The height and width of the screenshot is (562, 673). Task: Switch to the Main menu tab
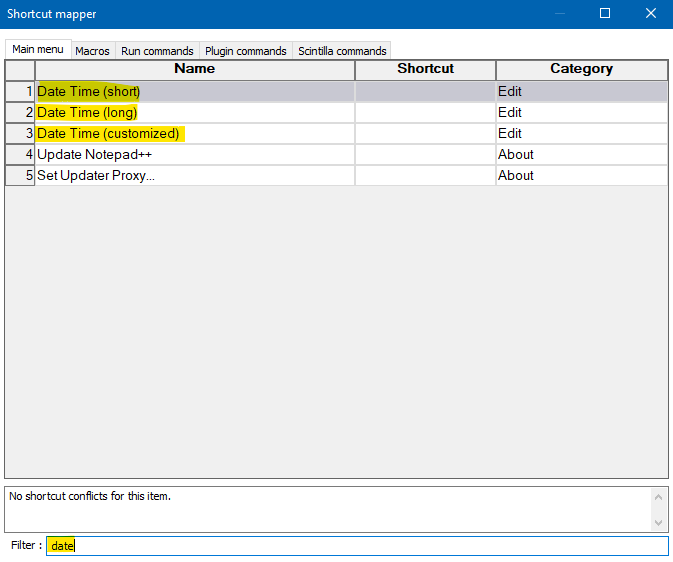[38, 49]
